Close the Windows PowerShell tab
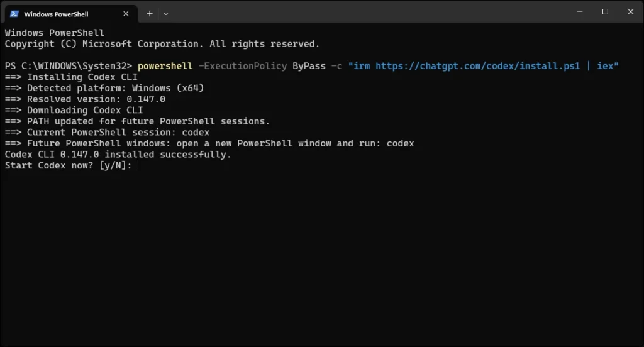Viewport: 644px width, 347px height. 126,14
